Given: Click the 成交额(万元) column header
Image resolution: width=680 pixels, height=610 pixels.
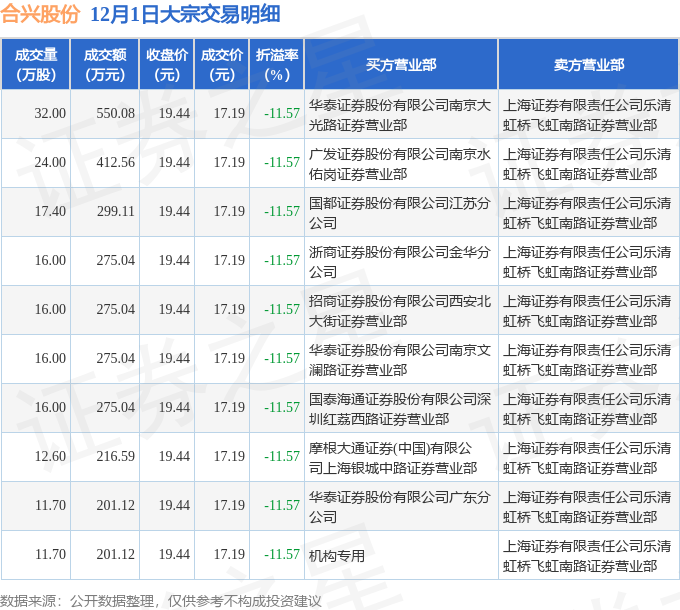Looking at the screenshot, I should (105, 65).
